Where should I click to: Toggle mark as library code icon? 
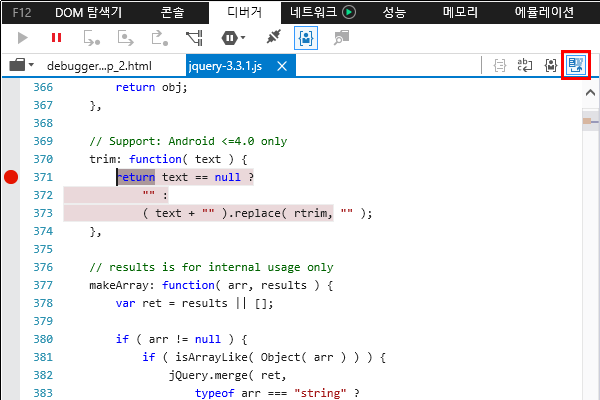tap(551, 65)
